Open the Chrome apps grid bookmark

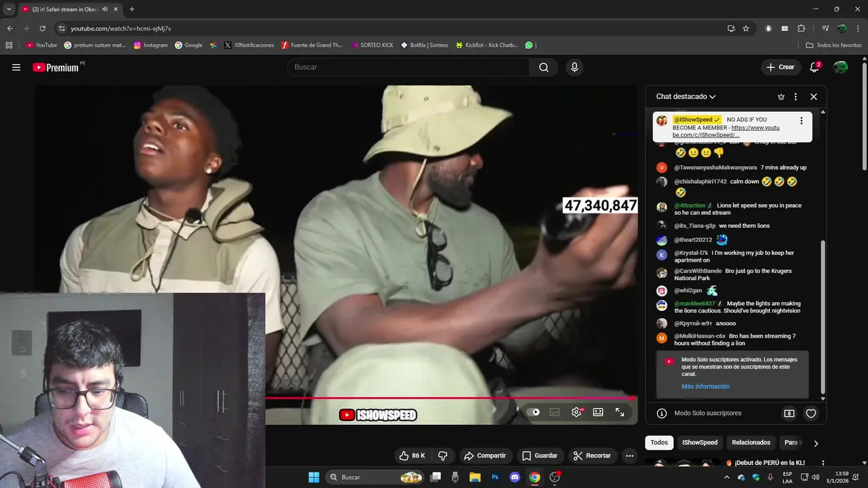click(9, 45)
